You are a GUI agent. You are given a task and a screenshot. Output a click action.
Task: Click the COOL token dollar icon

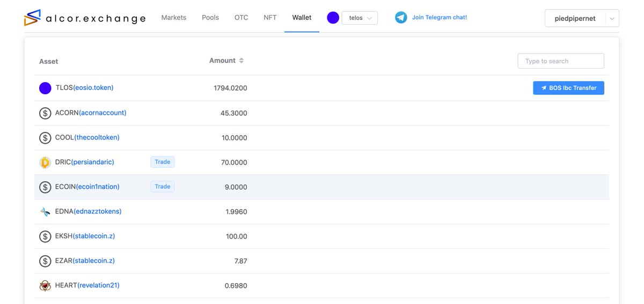pos(45,138)
